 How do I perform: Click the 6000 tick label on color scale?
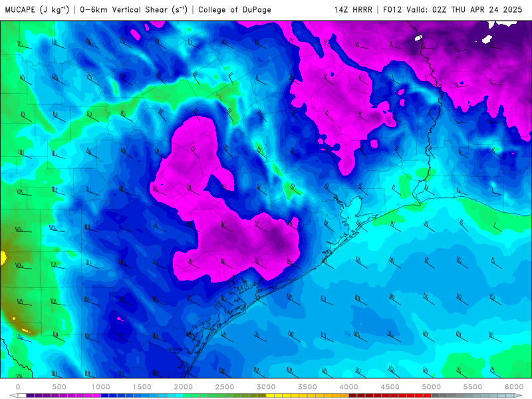coord(514,387)
